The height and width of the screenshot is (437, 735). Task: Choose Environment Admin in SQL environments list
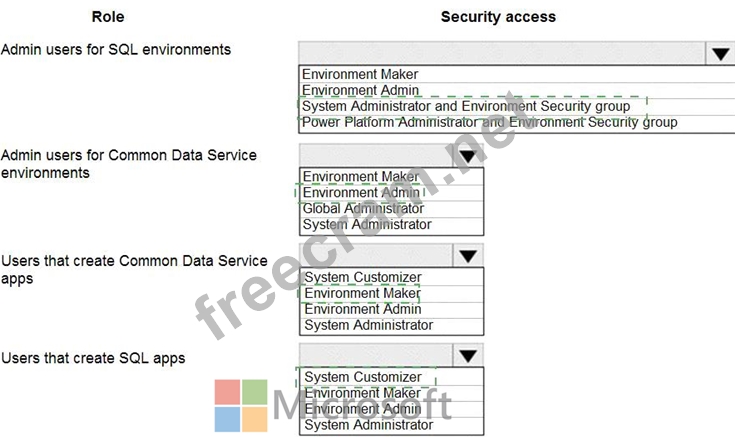point(517,90)
